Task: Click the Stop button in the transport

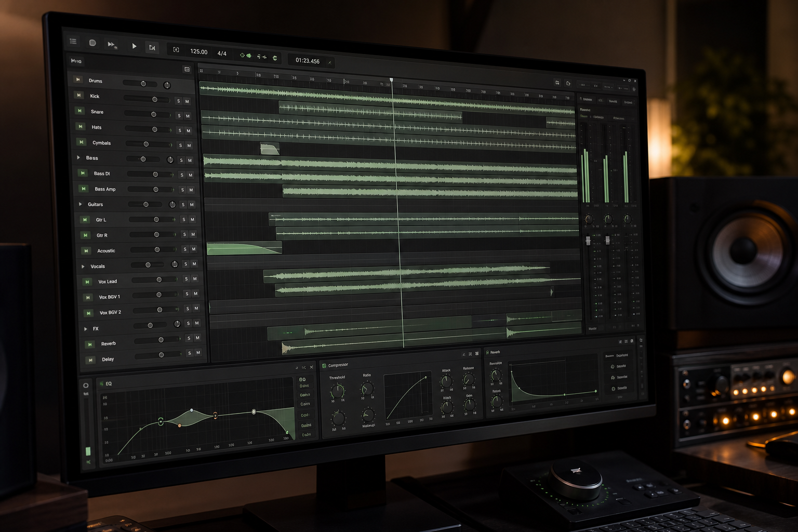Action: point(92,43)
